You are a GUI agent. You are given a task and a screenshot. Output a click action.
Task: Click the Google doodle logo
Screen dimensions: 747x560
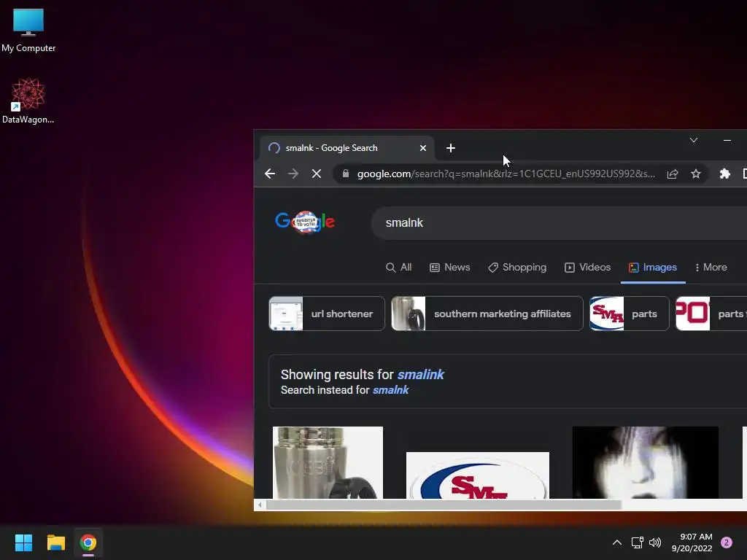(x=305, y=222)
